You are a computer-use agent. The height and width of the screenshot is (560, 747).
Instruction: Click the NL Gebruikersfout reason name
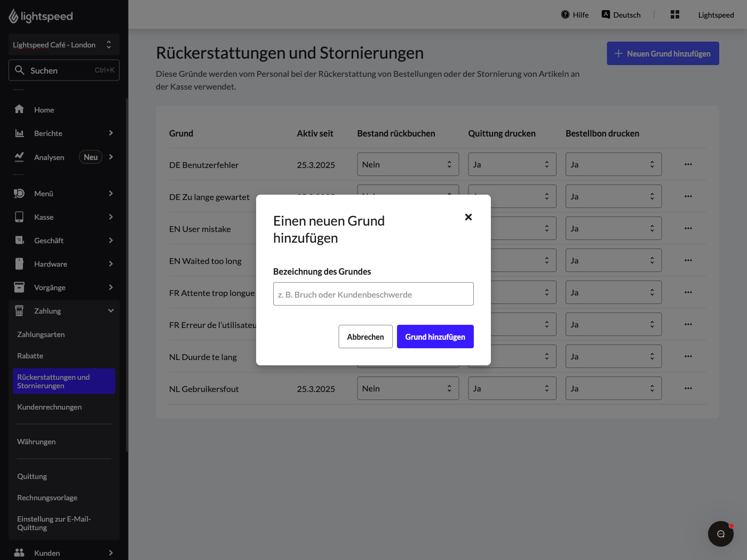pos(204,389)
